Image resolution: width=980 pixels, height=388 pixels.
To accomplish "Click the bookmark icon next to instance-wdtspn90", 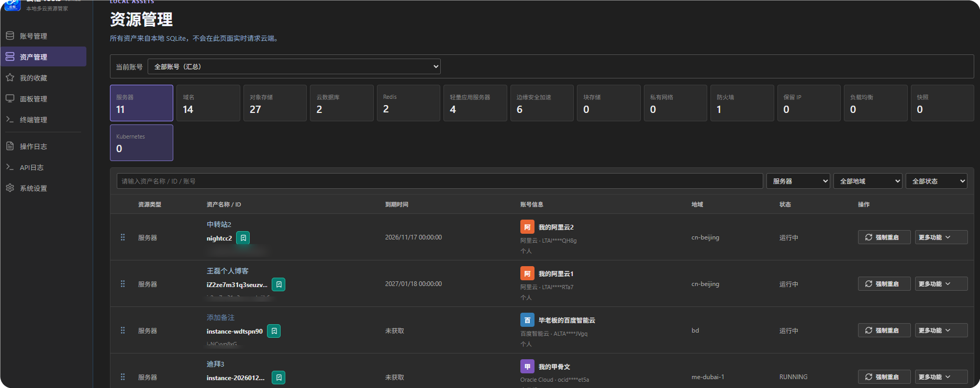I will point(274,331).
